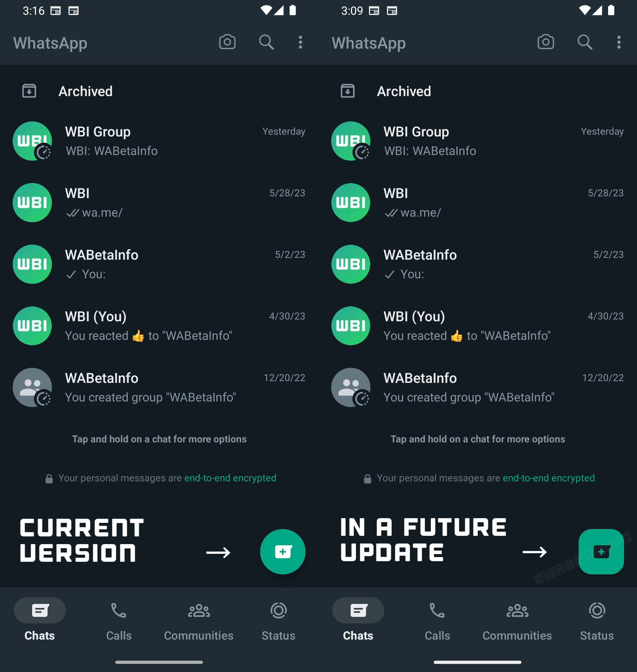Open WBI (You) chat on right screen
Viewport: 637px width, 672px height.
coord(478,326)
